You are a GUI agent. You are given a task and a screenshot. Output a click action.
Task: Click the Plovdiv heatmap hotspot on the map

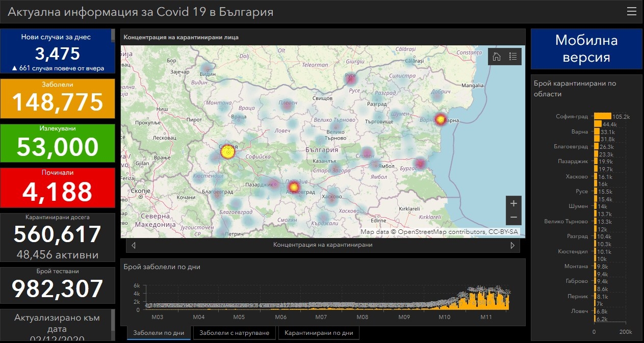[x=293, y=188]
